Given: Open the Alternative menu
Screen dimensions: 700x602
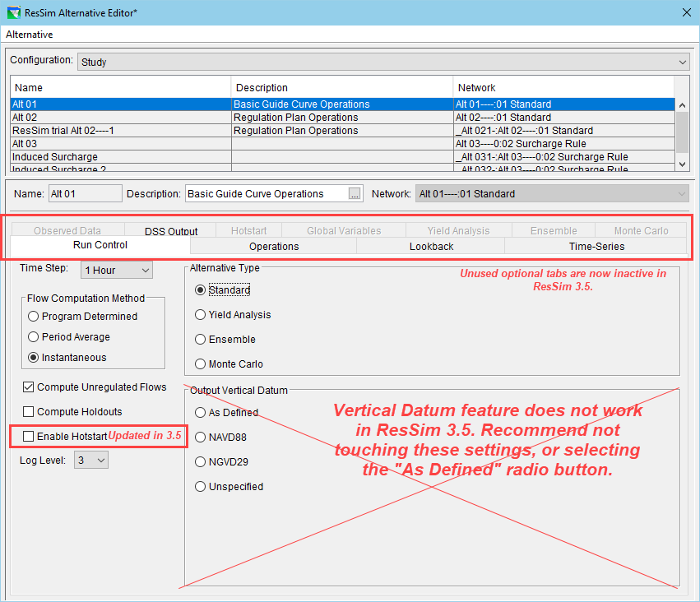Looking at the screenshot, I should [x=29, y=35].
